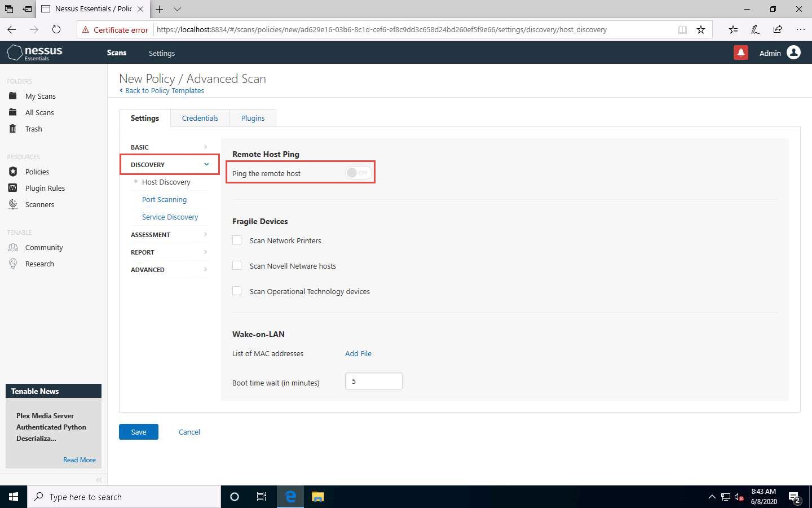
Task: Open the Admin user avatar icon
Action: pos(793,52)
